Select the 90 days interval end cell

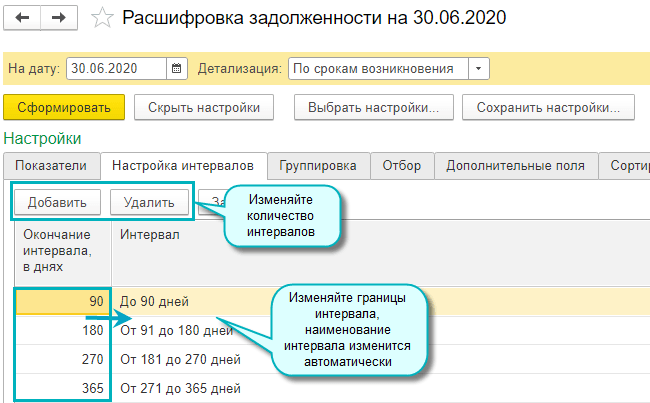pyautogui.click(x=62, y=301)
